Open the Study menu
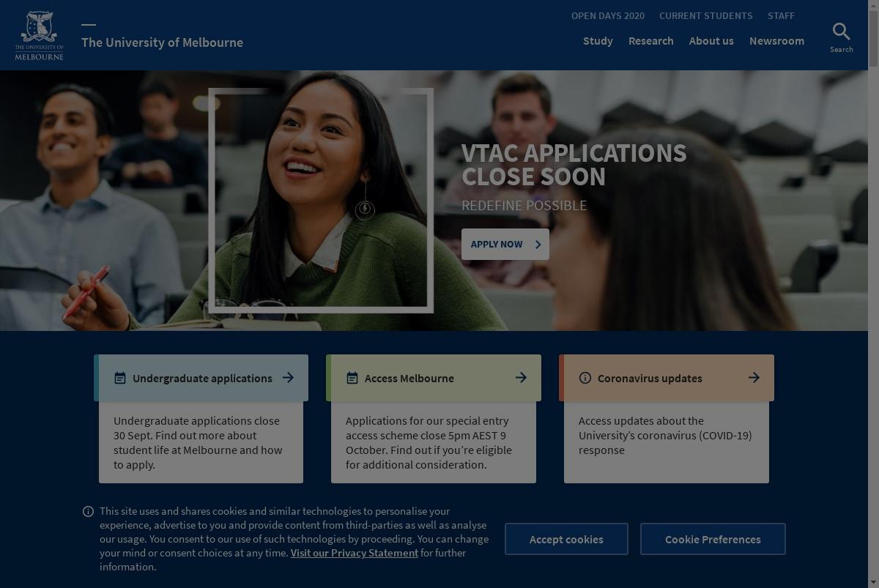 tap(598, 41)
